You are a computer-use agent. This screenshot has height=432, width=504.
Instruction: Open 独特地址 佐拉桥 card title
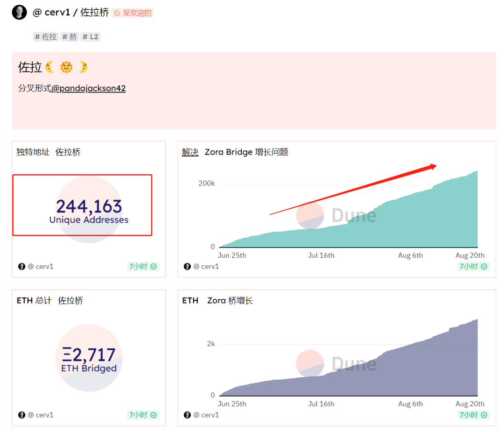pos(49,152)
